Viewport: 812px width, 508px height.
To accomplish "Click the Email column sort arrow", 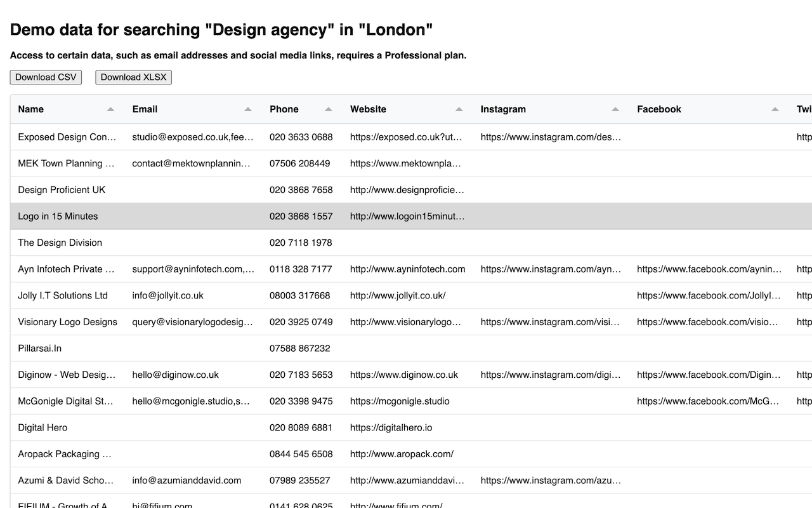I will [x=248, y=109].
